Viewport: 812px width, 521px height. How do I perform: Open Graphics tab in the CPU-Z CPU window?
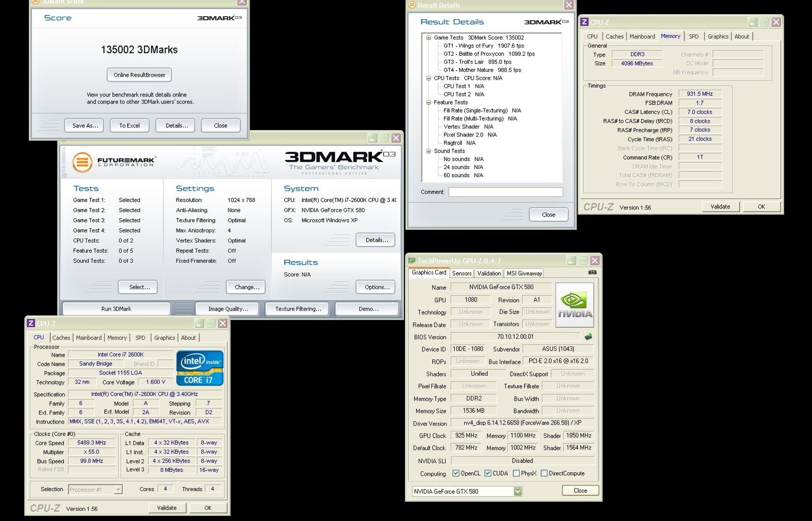tap(164, 338)
